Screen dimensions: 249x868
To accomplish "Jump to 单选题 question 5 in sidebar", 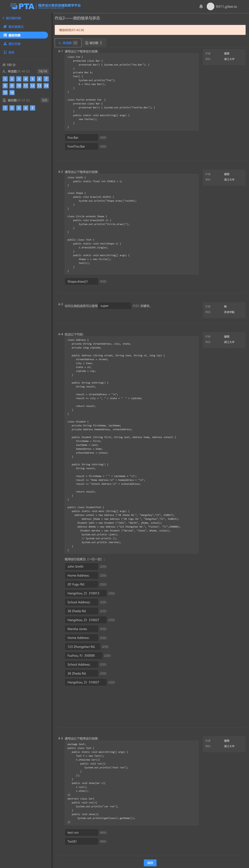I will (x=32, y=79).
